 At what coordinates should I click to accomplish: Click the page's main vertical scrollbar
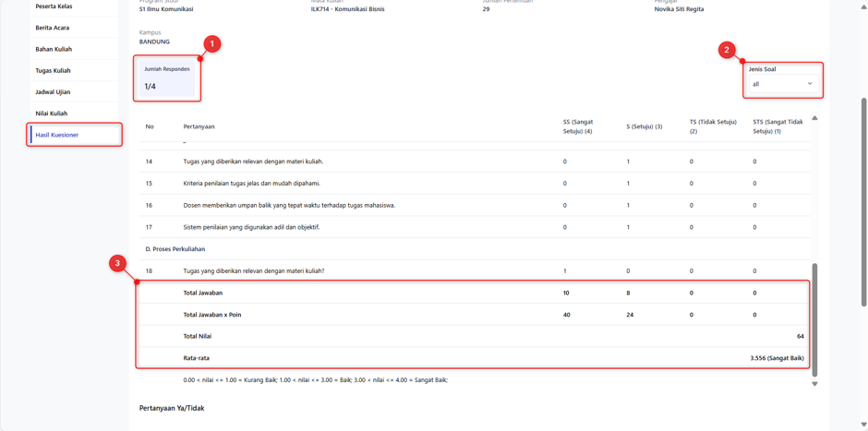tap(864, 202)
